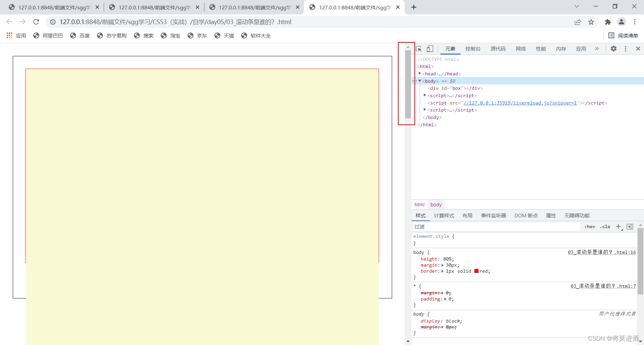Click the browser Forward arrow
Viewport: 644px width, 345px height.
coord(22,22)
